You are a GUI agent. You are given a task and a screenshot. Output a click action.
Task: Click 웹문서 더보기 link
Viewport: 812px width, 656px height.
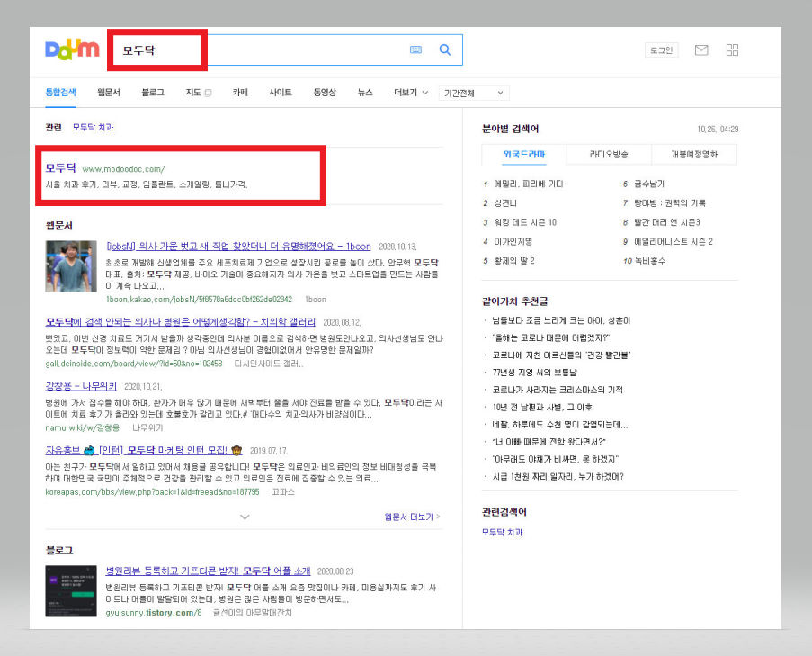[412, 517]
